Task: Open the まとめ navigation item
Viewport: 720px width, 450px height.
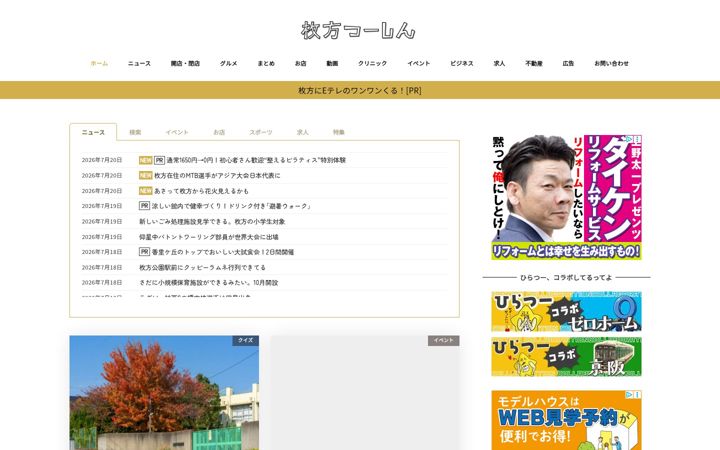Action: pos(266,63)
